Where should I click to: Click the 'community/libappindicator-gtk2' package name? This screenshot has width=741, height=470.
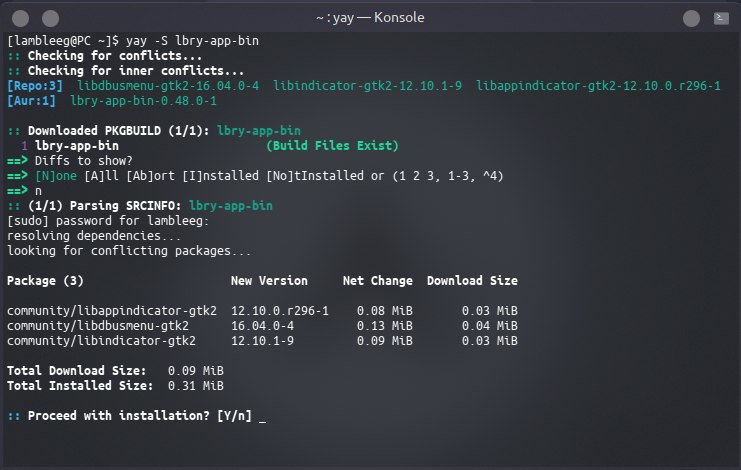point(112,311)
